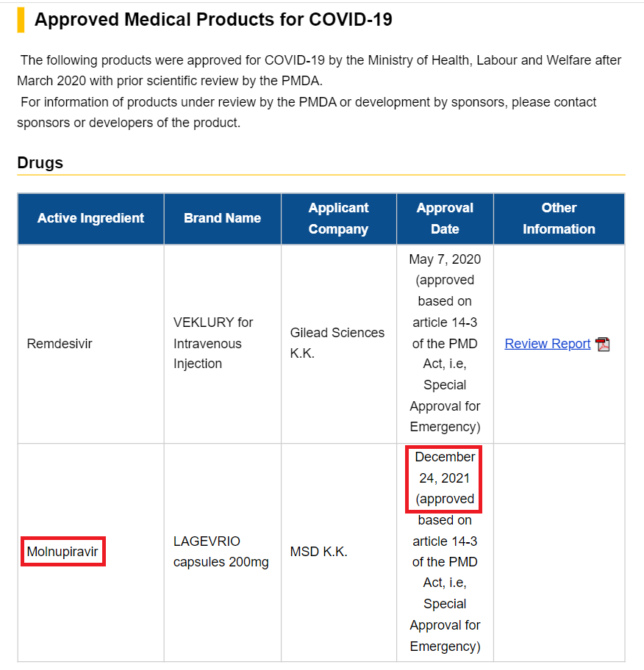Click the Drugs section heading
The width and height of the screenshot is (644, 670).
point(40,162)
